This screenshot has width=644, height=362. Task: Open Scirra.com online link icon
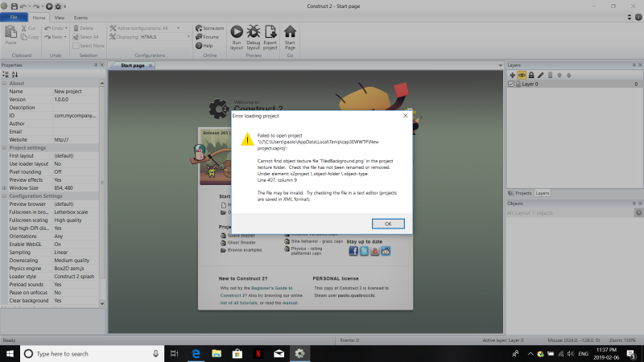pos(199,28)
